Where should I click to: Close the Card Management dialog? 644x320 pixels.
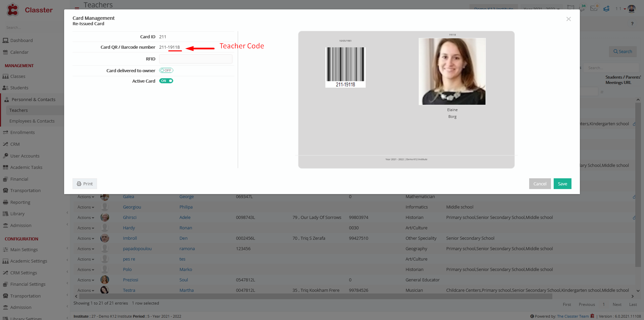(x=568, y=19)
